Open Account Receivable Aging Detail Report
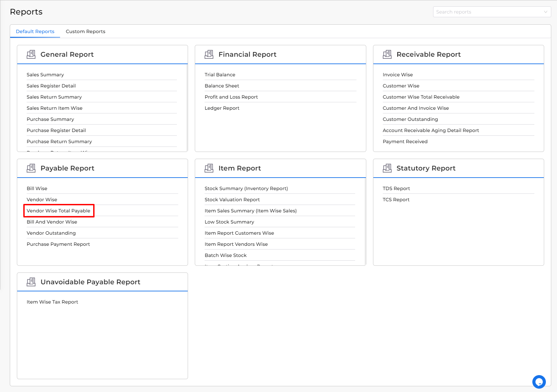 (431, 130)
